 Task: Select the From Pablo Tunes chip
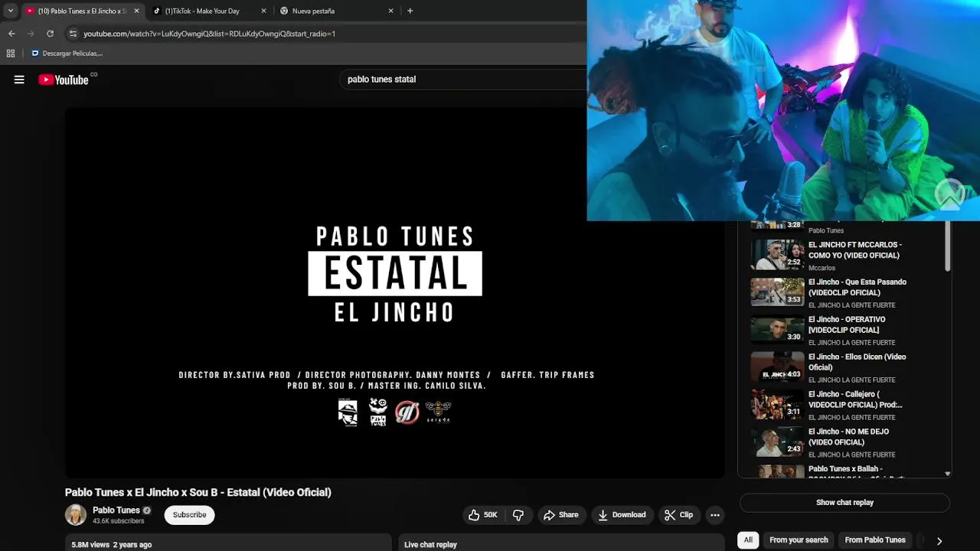[x=875, y=540]
